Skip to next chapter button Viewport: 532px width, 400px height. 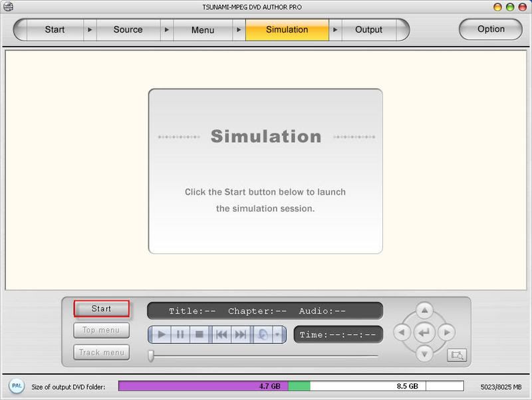pyautogui.click(x=241, y=335)
